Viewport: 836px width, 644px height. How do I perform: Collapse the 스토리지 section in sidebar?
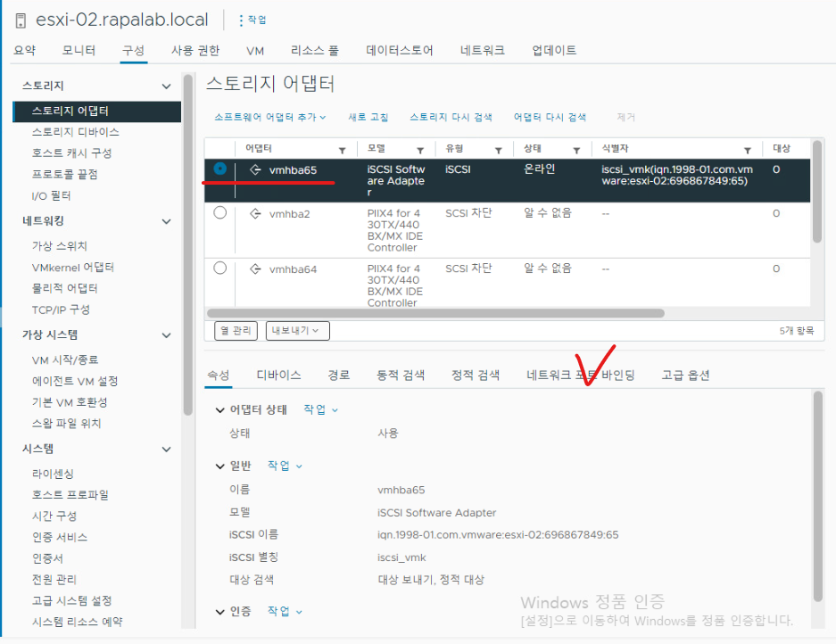point(166,86)
